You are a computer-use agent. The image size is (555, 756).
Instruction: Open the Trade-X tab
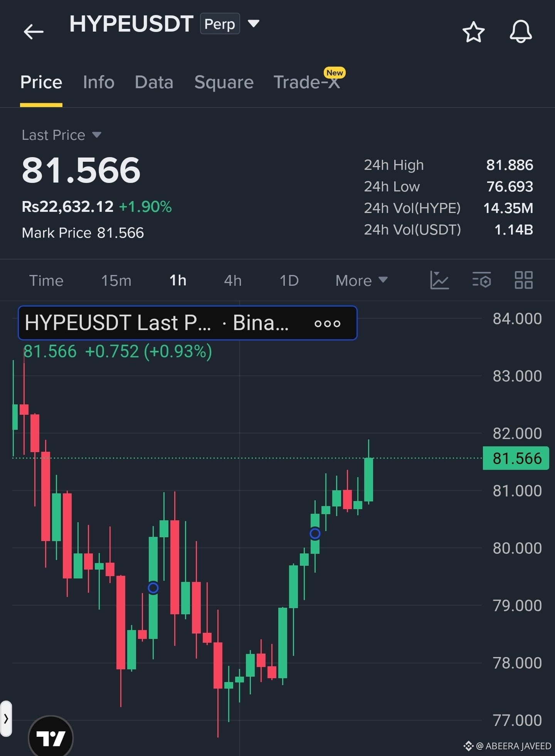pos(307,82)
